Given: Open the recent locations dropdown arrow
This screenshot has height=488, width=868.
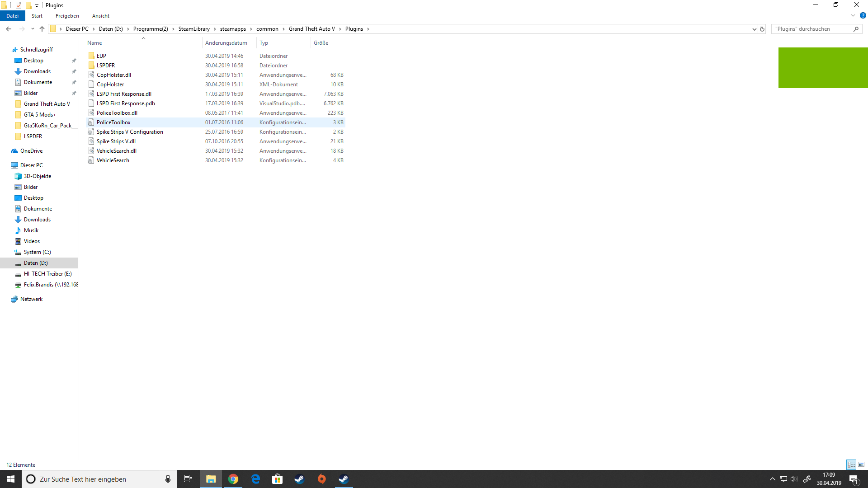Looking at the screenshot, I should point(33,29).
